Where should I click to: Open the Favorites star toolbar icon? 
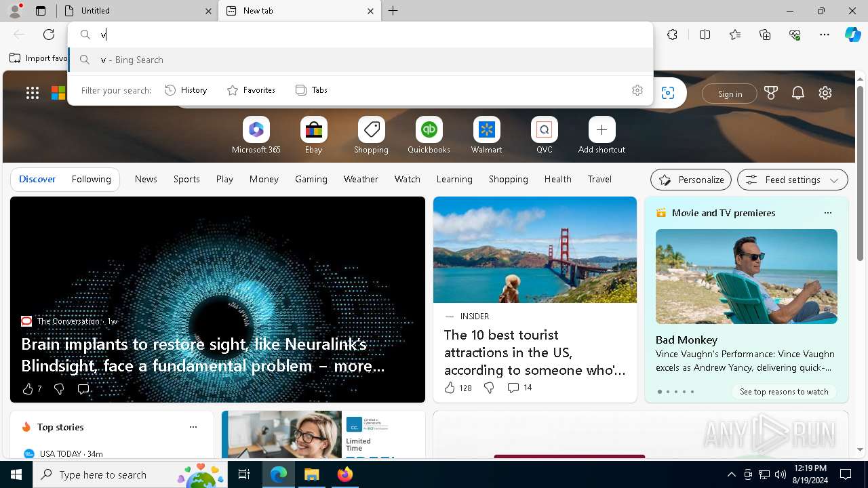pyautogui.click(x=735, y=35)
